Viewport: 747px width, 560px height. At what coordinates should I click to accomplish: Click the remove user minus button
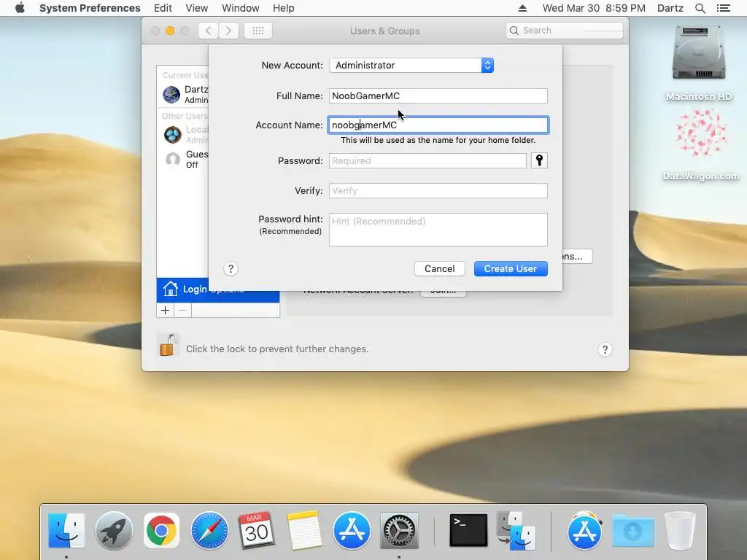182,311
